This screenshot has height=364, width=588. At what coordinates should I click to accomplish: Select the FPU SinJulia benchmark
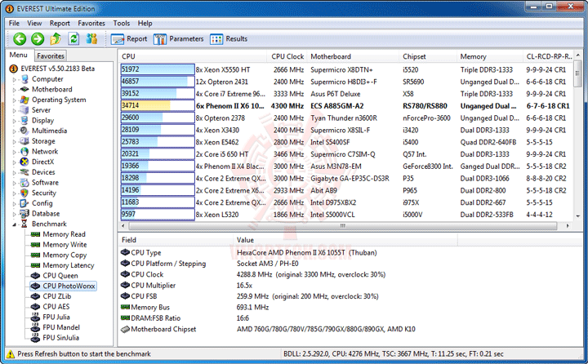click(61, 338)
